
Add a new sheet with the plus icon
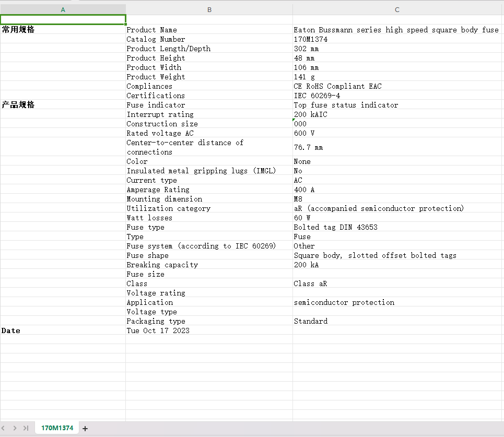(x=85, y=428)
